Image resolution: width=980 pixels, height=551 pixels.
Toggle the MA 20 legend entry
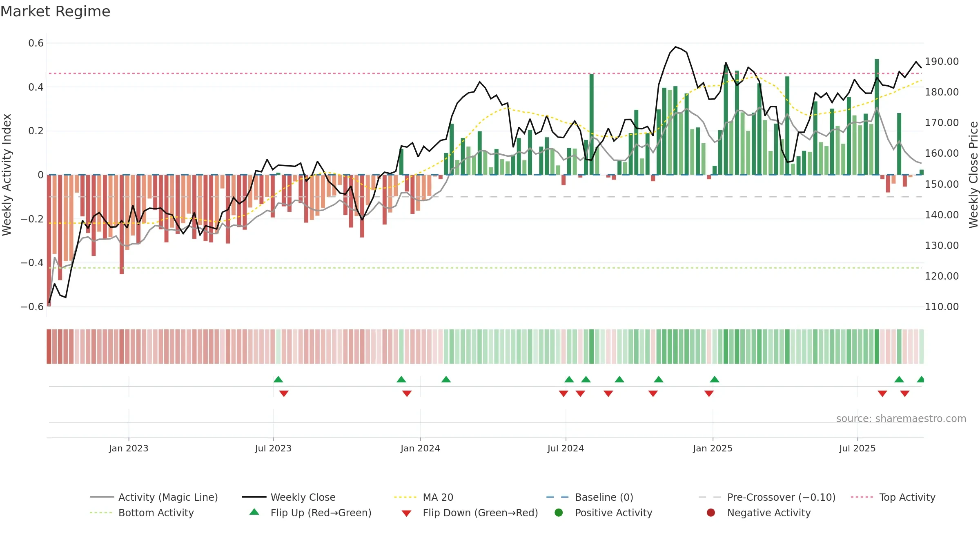click(x=424, y=497)
